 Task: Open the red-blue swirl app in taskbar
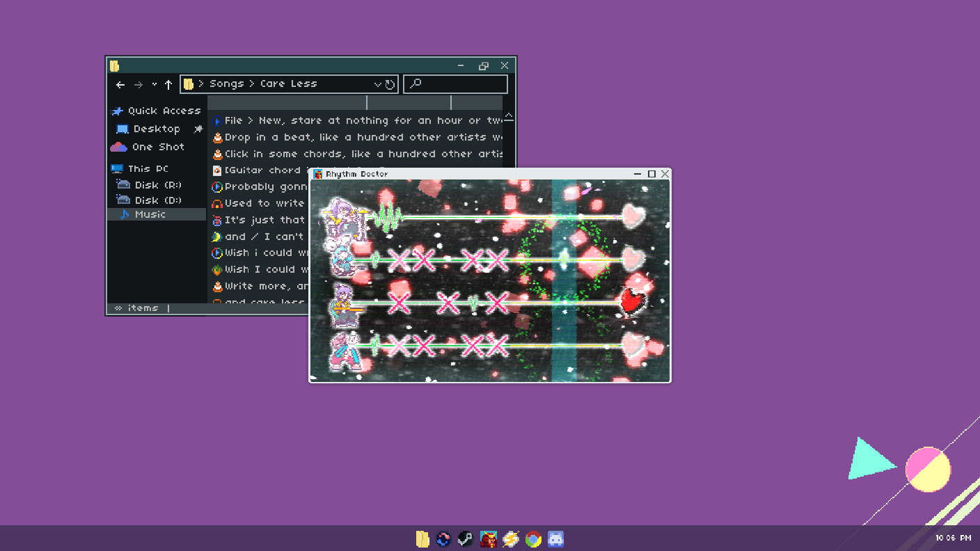443,539
